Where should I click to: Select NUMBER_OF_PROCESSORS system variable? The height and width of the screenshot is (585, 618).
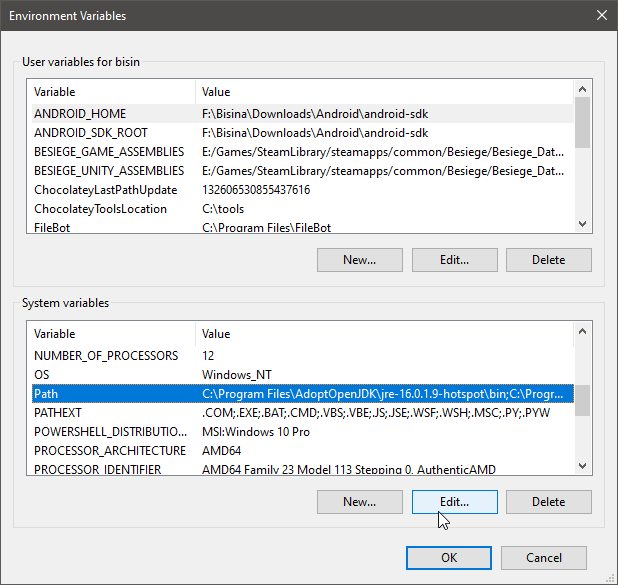coord(302,356)
